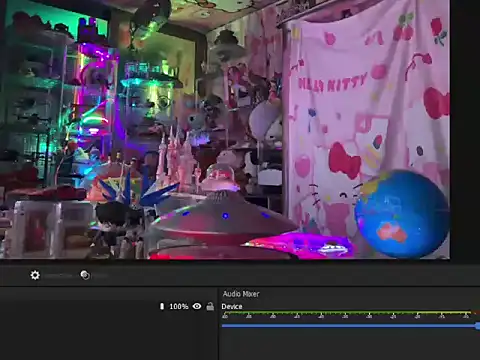This screenshot has width=480, height=360.
Task: Adjust the Device volume slider in Audio Mixer
Action: [x=351, y=326]
